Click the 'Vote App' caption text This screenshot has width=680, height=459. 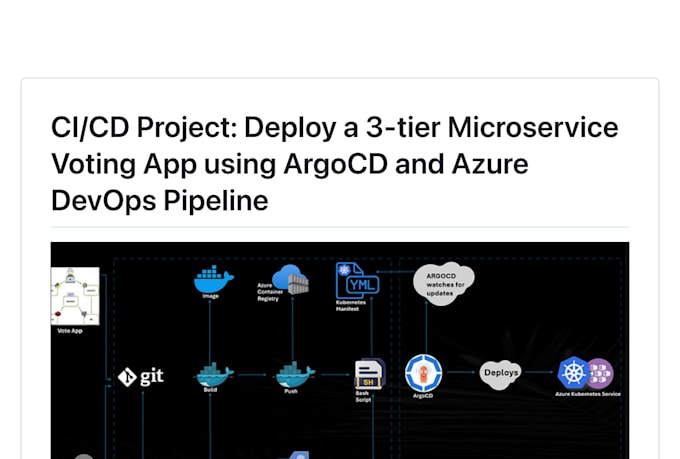70,331
